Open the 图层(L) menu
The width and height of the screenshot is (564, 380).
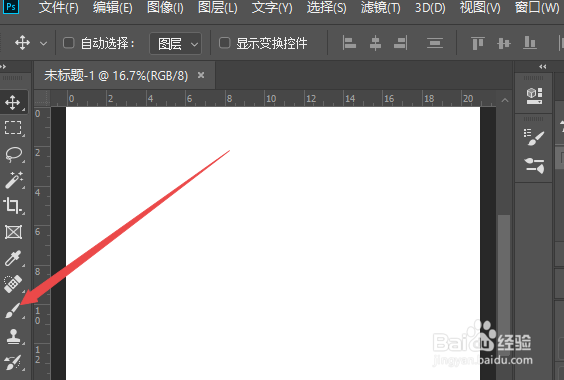point(218,8)
